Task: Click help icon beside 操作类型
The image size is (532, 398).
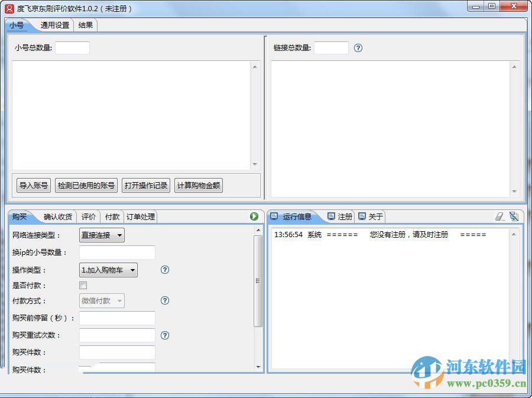Action: point(164,270)
